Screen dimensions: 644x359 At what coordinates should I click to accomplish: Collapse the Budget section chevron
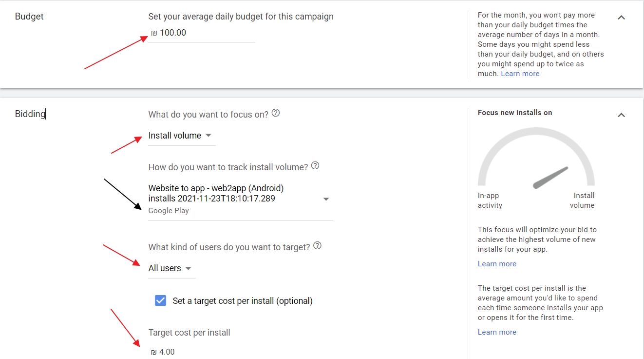621,18
